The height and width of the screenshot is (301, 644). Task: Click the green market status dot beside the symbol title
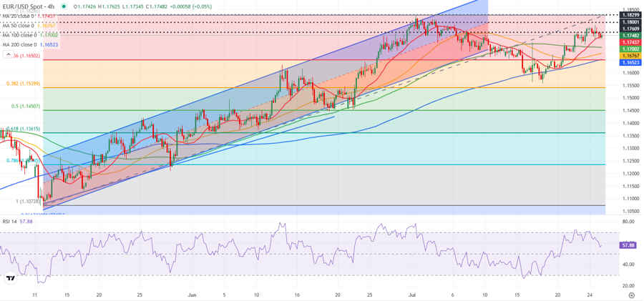pos(64,6)
